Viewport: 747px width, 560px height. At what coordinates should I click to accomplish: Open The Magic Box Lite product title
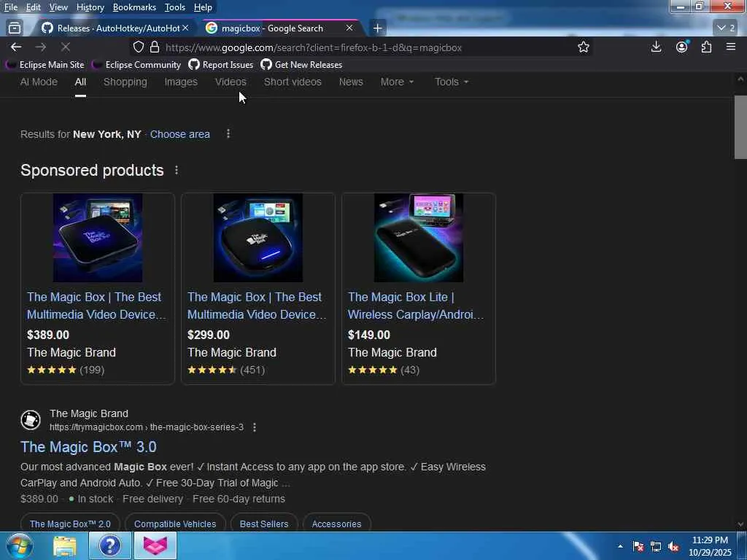click(416, 306)
